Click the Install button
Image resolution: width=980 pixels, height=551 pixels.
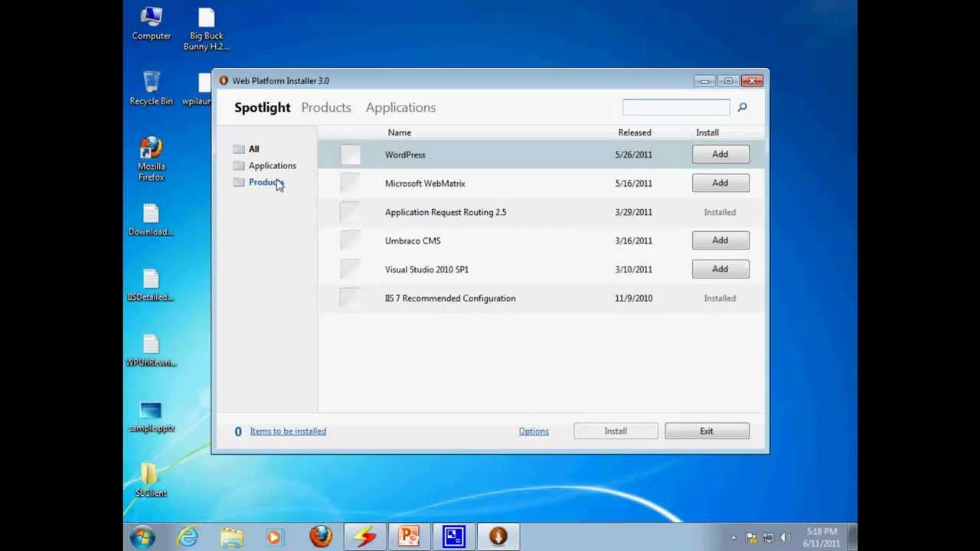(616, 431)
